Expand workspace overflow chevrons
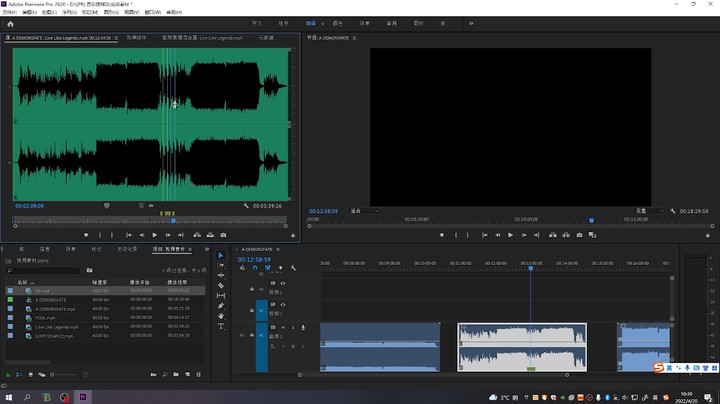Viewport: 720px width, 404px height. (471, 23)
